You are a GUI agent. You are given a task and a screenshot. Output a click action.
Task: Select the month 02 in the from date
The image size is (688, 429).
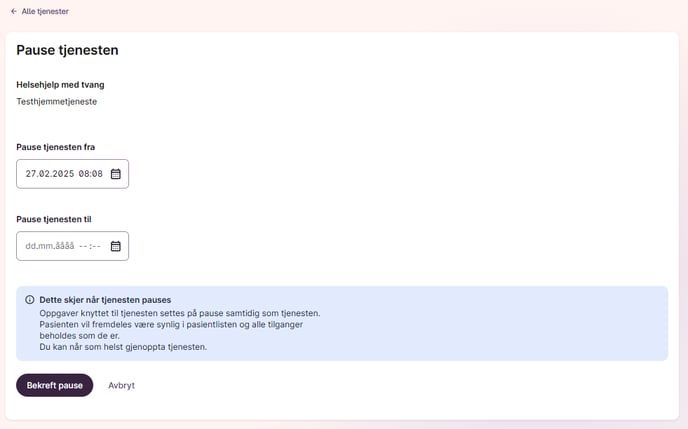tap(43, 174)
